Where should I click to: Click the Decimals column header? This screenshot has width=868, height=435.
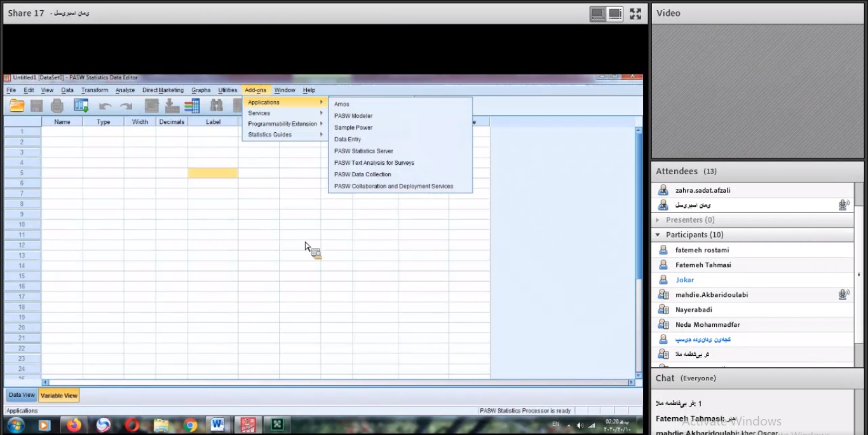[x=172, y=122]
